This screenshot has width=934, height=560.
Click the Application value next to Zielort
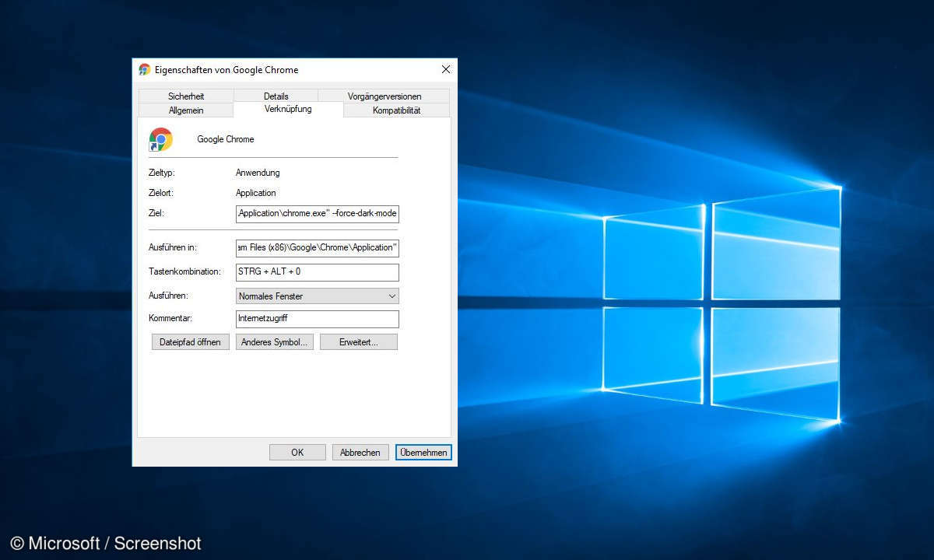pos(256,193)
